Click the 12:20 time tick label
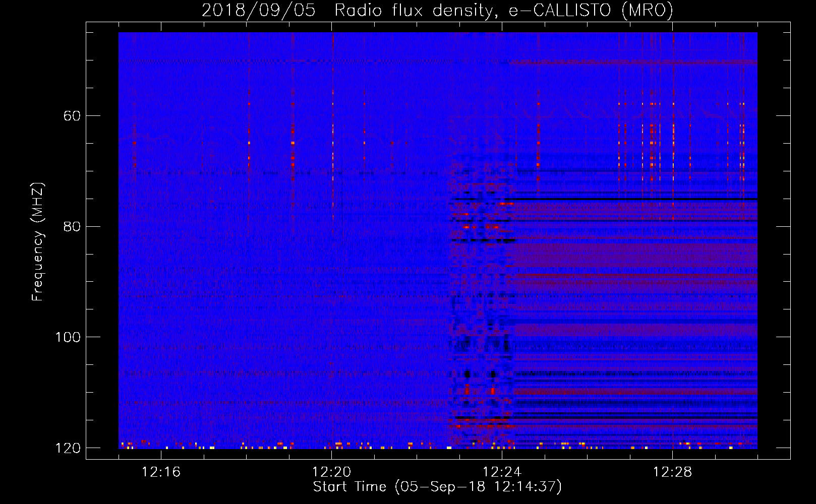816x504 pixels. coord(331,472)
